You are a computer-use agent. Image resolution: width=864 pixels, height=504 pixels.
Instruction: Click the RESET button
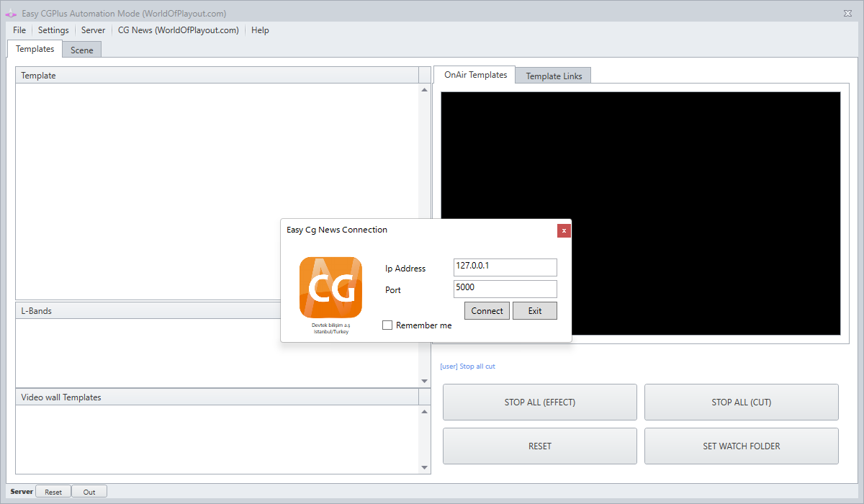(540, 446)
